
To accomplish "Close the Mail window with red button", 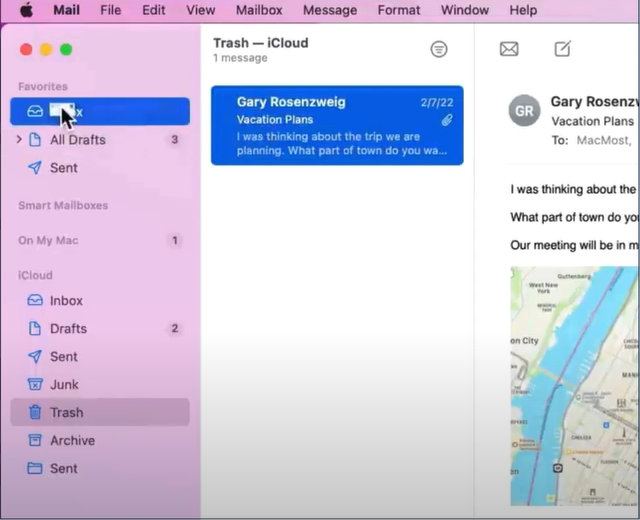I will click(x=26, y=50).
